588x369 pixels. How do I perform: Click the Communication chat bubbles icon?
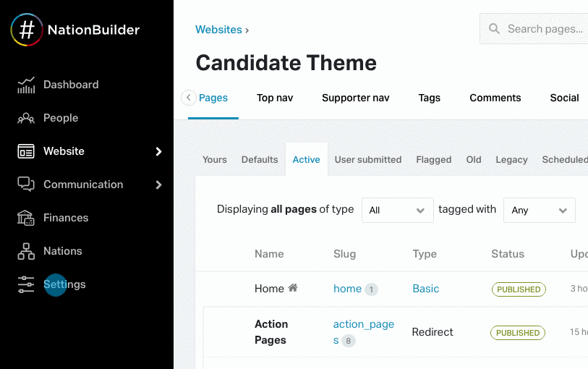(26, 184)
